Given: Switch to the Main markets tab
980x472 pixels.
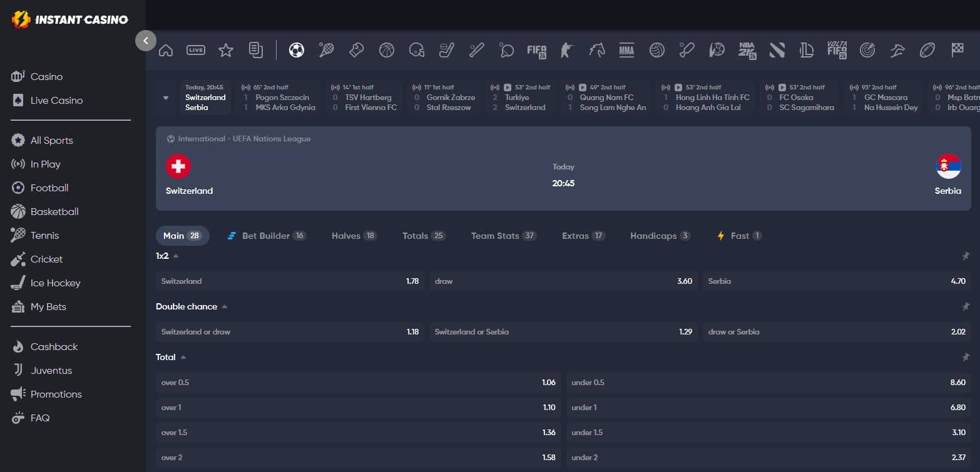Looking at the screenshot, I should (x=182, y=236).
